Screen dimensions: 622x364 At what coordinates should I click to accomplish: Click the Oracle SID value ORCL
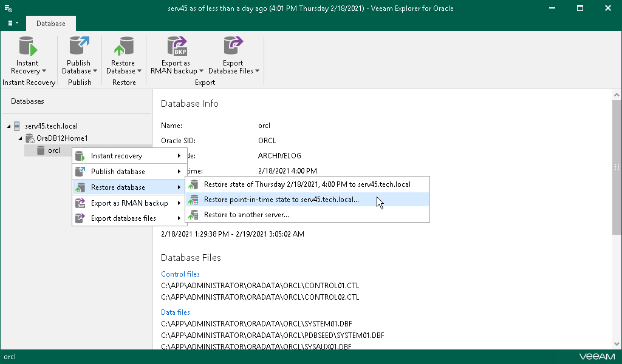267,141
